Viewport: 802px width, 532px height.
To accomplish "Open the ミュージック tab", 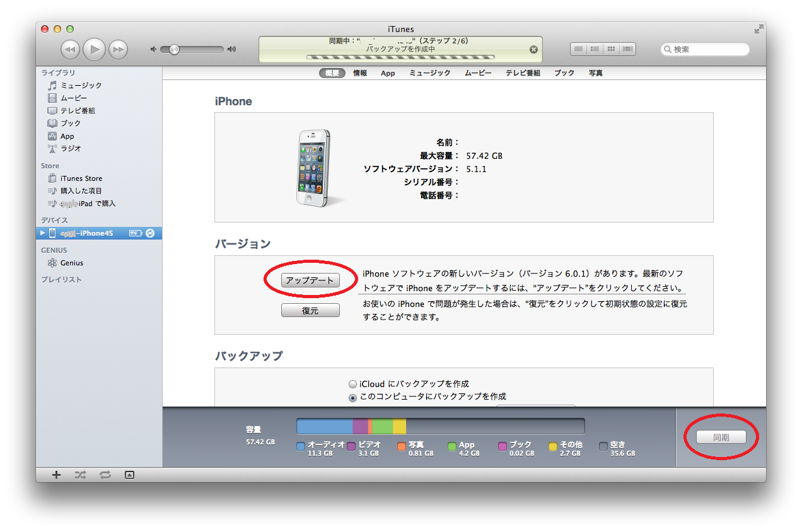I will click(430, 73).
